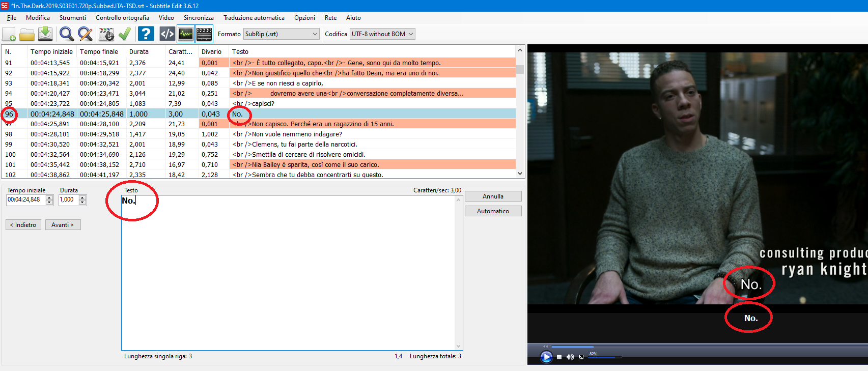Select row 94 'dovremo avere una conversazione'
This screenshot has width=868, height=371.
point(259,94)
